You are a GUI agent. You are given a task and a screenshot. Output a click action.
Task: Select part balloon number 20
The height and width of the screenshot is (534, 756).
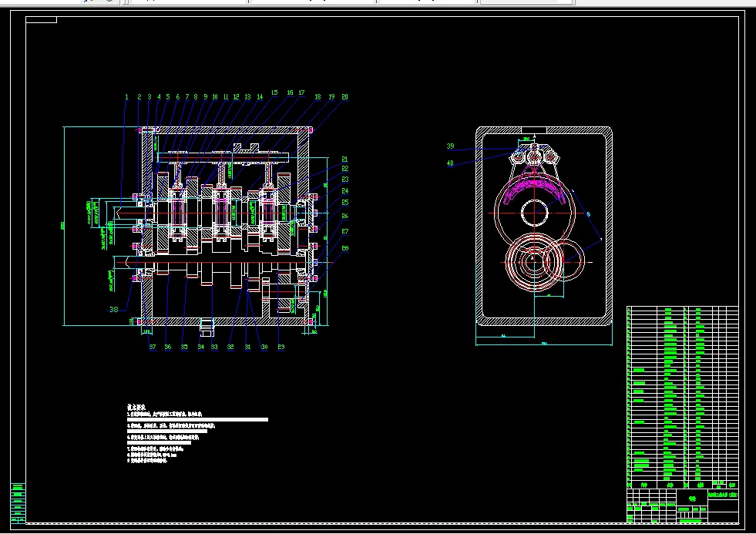[x=344, y=97]
